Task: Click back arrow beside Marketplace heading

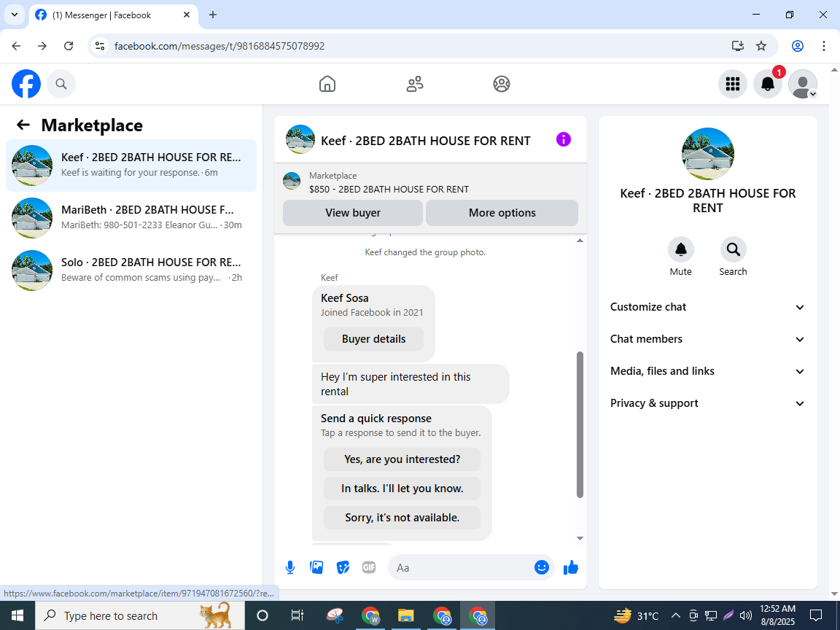Action: tap(23, 125)
